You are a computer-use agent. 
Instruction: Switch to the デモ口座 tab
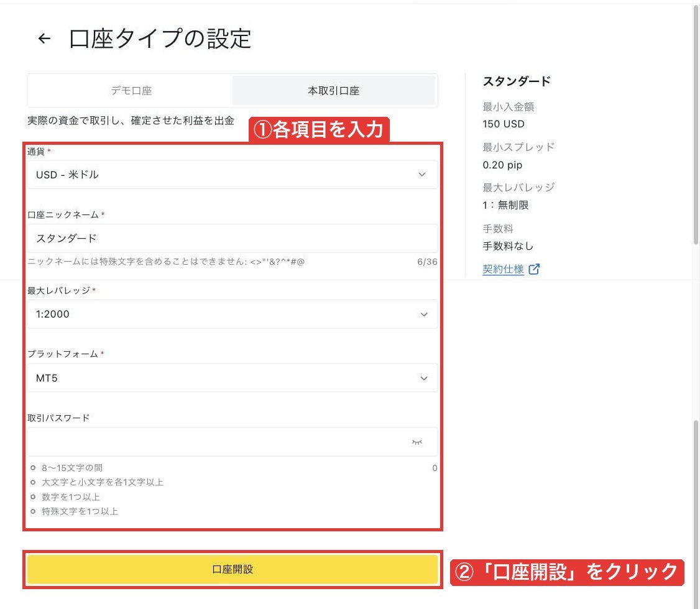pos(131,91)
